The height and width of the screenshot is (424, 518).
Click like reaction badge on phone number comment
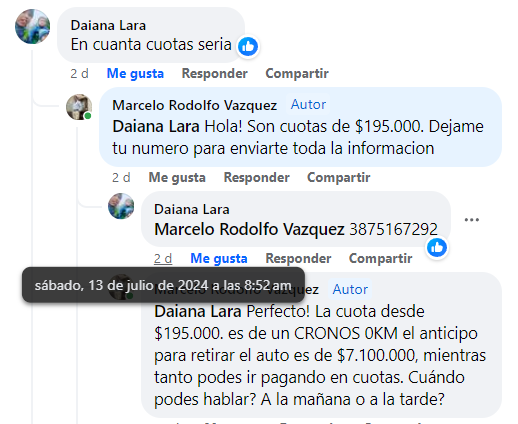437,248
